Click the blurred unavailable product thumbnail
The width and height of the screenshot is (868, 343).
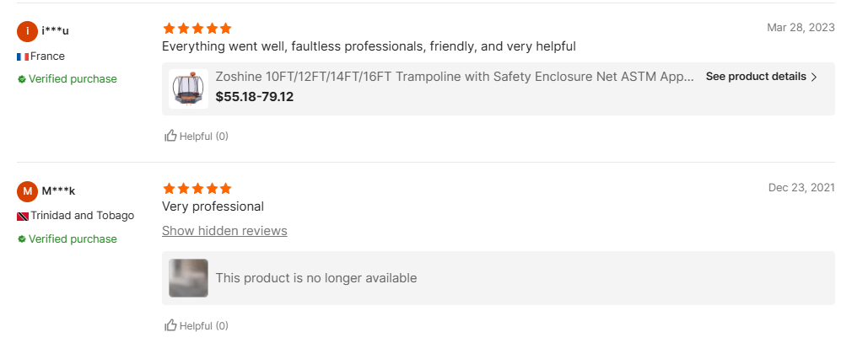click(188, 278)
